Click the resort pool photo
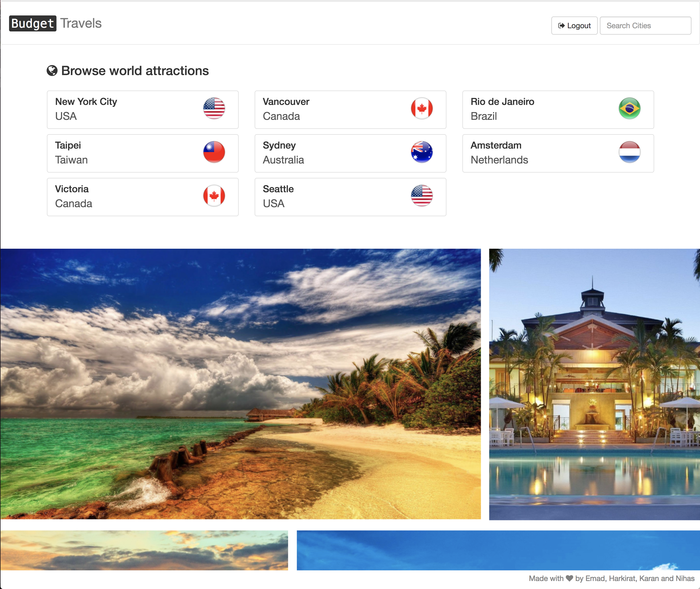Screen dimensions: 700x589 (x=595, y=384)
